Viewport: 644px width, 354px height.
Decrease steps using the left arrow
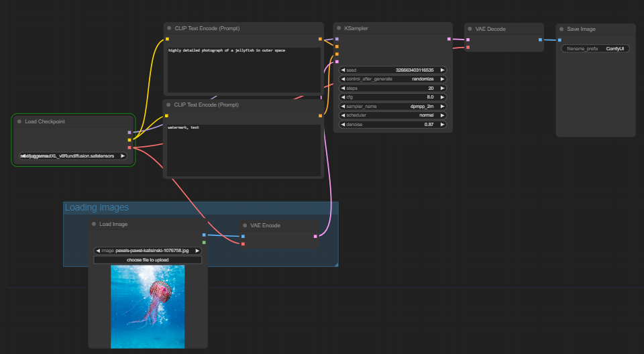point(343,88)
